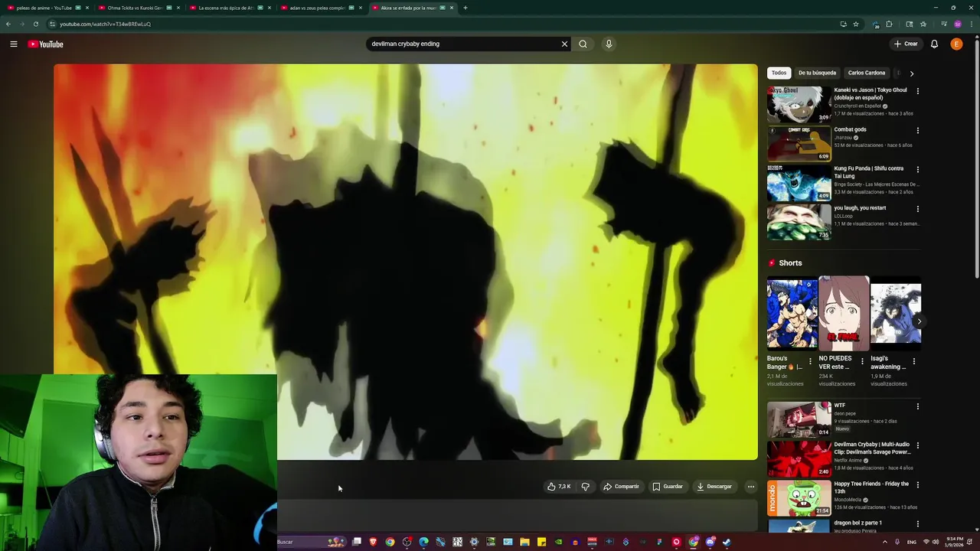Open options menu for Kaneki vs Jason video

click(917, 91)
